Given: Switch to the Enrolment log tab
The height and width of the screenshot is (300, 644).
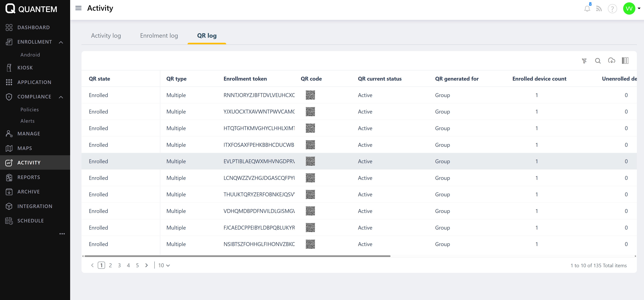Looking at the screenshot, I should (x=159, y=36).
